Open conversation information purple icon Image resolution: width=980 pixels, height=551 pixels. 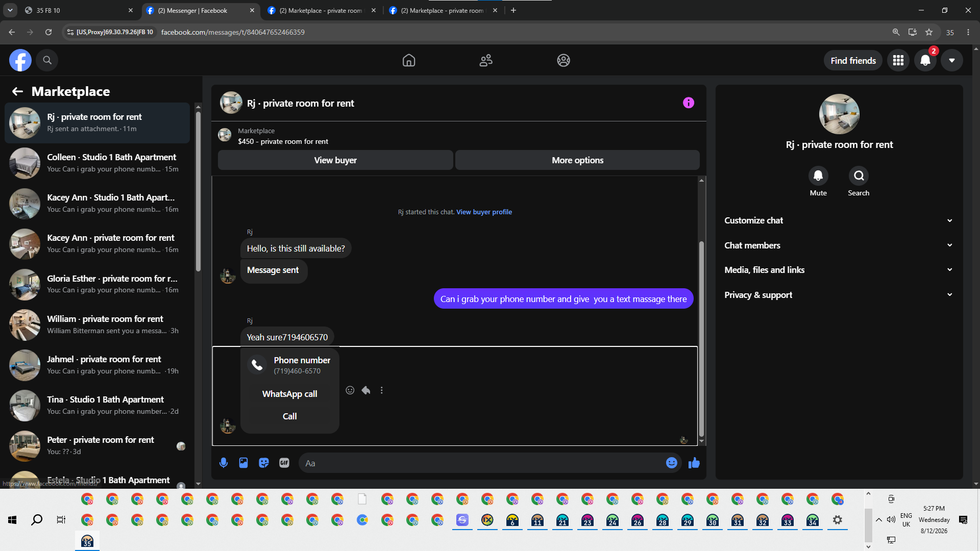689,103
